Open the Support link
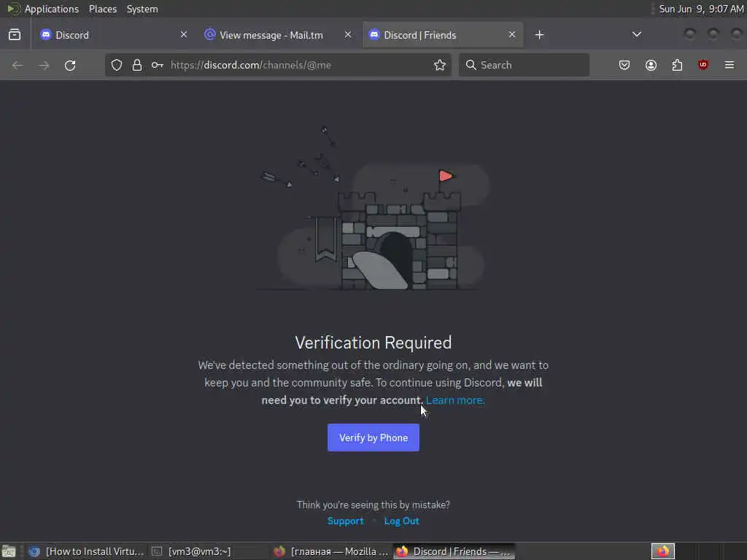The width and height of the screenshot is (747, 560). pos(345,521)
